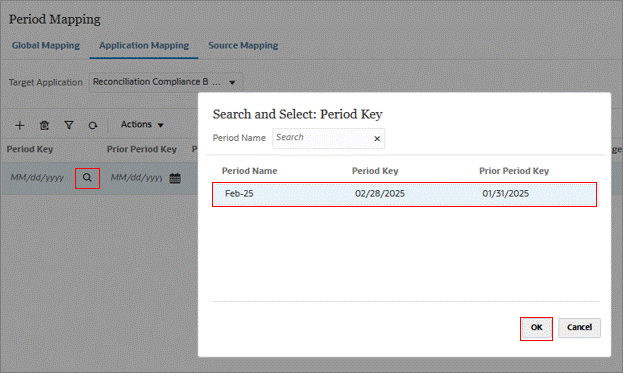Click the OK button in dialog
623x373 pixels.
[x=536, y=328]
